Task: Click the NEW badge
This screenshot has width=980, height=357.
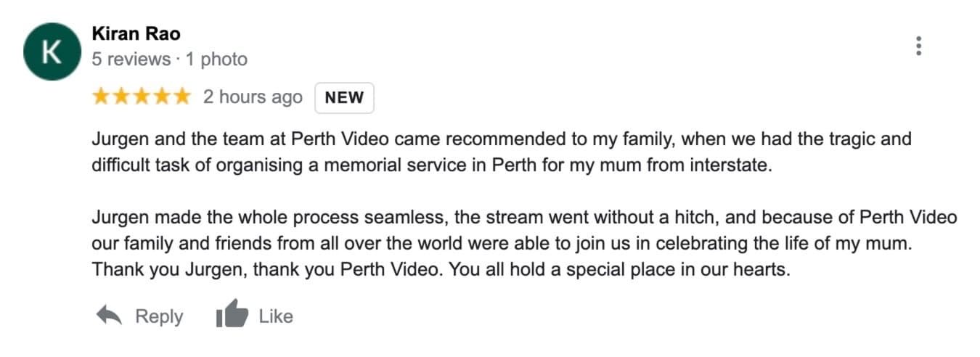Action: click(344, 98)
